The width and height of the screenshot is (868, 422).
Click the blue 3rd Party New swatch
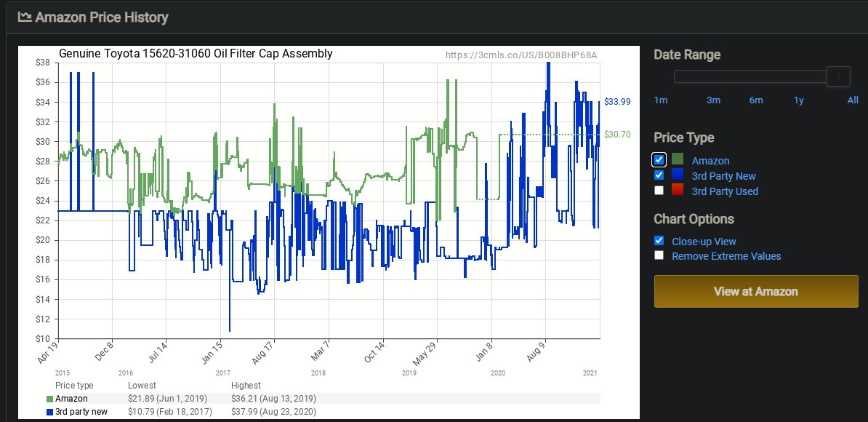[x=678, y=175]
